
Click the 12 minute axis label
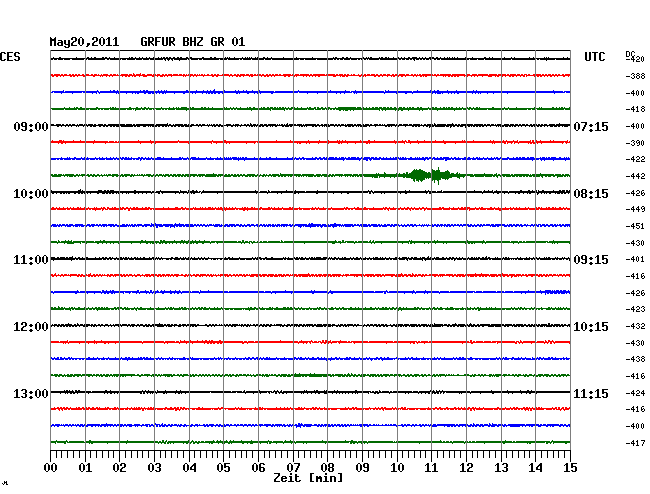coord(466,468)
